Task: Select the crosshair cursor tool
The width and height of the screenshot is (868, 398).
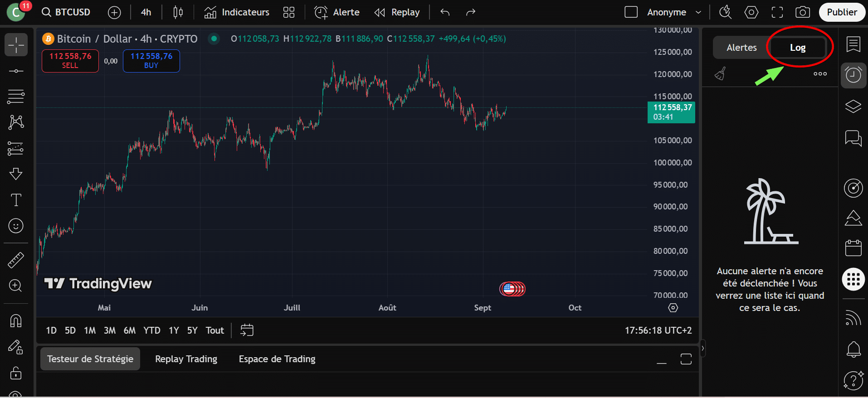Action: coord(16,45)
